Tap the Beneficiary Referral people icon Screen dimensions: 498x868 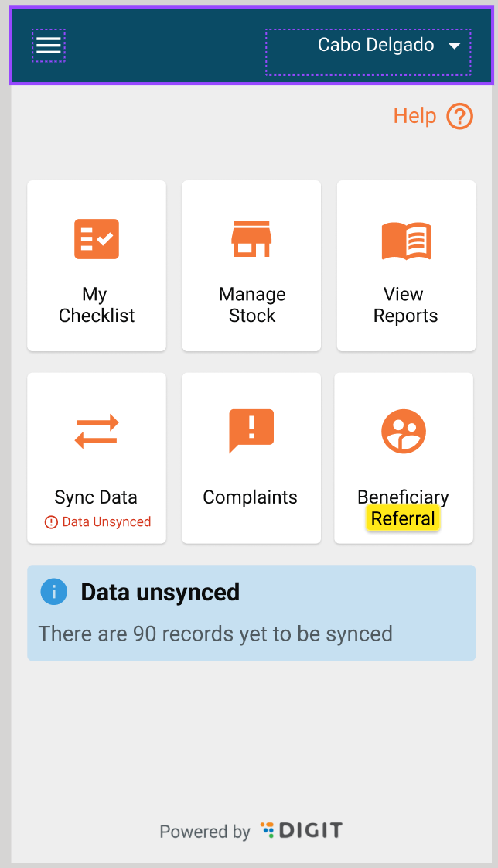[404, 431]
